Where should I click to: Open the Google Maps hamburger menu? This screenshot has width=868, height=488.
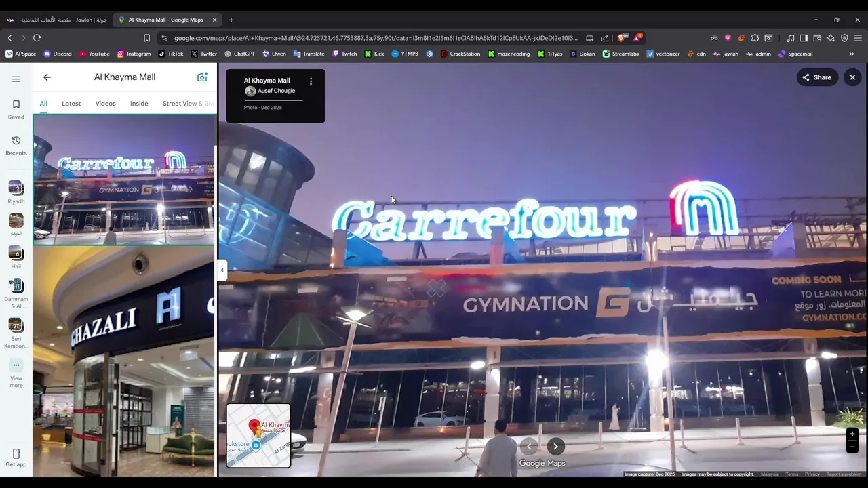click(x=16, y=79)
